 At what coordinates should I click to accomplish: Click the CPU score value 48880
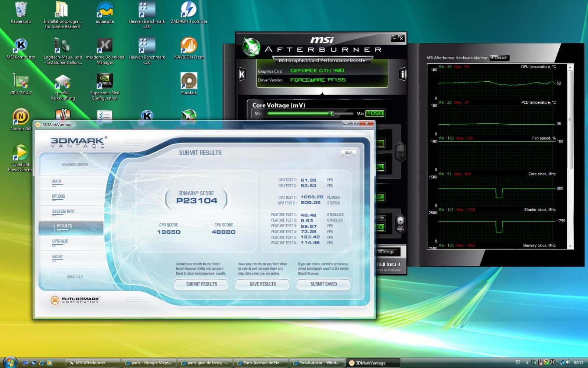[x=223, y=232]
